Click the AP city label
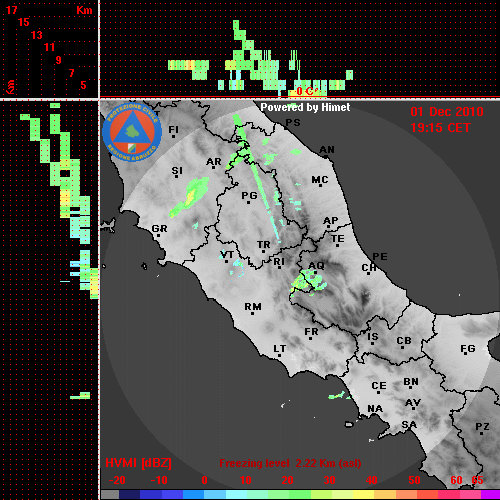Screen dimensions: 500x500 (330, 221)
